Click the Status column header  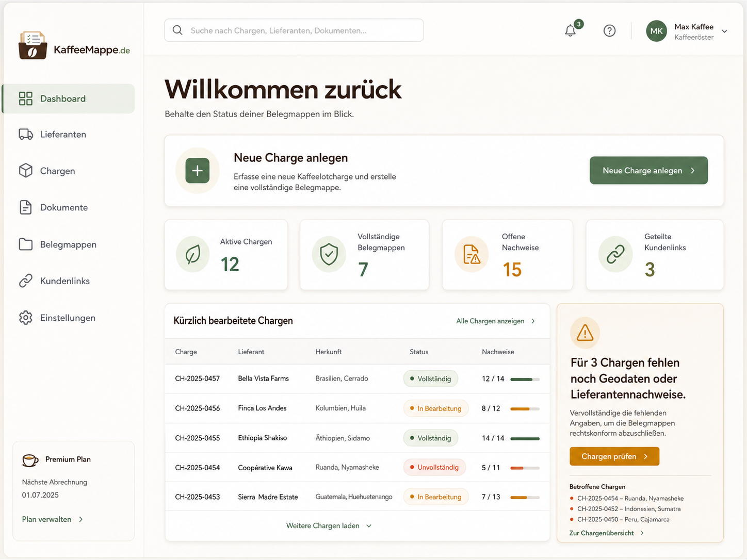[419, 352]
